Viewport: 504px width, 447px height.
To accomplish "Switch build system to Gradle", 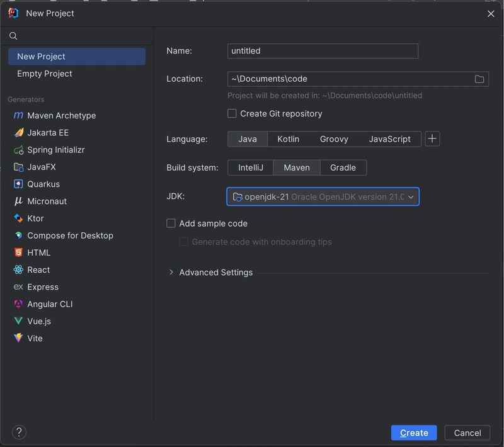I will pos(343,167).
